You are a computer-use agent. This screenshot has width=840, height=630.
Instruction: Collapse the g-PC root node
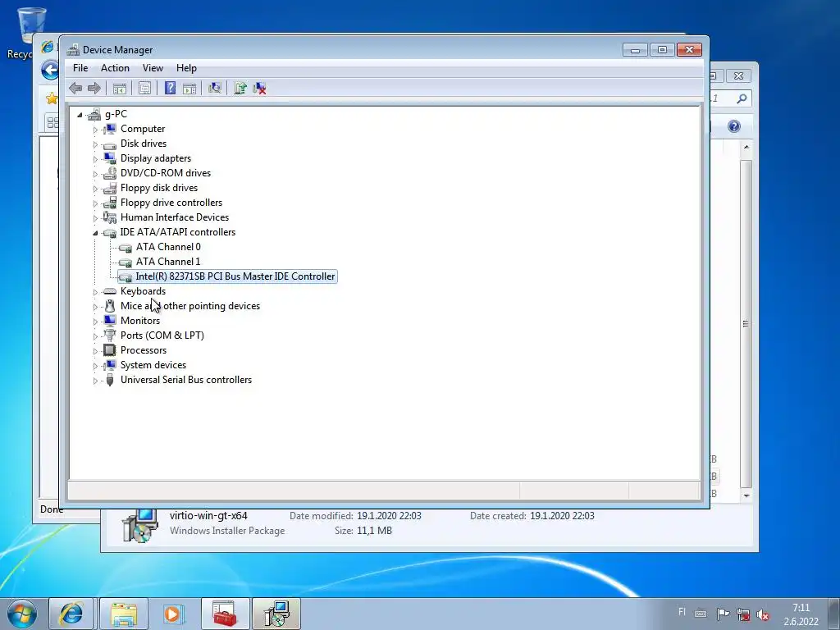pos(80,115)
